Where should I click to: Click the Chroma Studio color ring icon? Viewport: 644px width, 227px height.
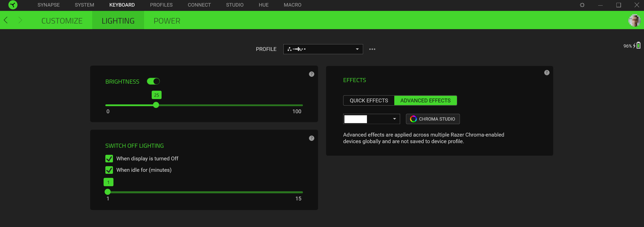pos(413,119)
